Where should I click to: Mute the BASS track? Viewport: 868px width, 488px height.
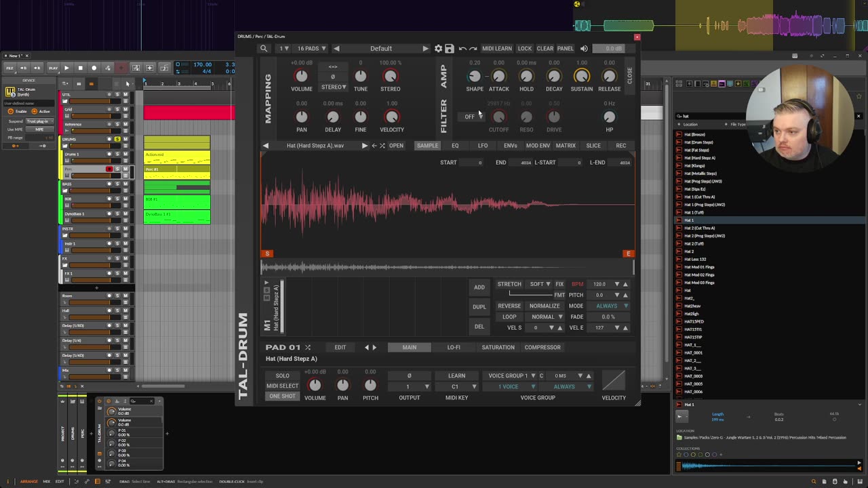point(125,184)
